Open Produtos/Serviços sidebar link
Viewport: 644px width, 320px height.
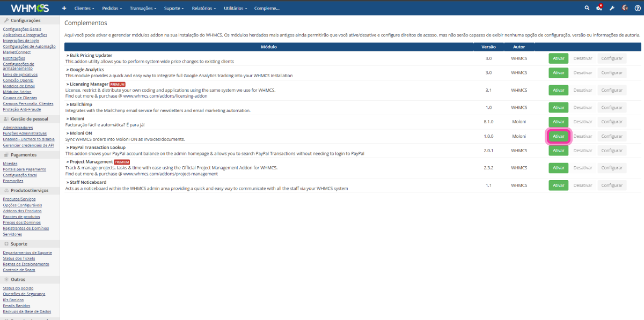point(19,199)
